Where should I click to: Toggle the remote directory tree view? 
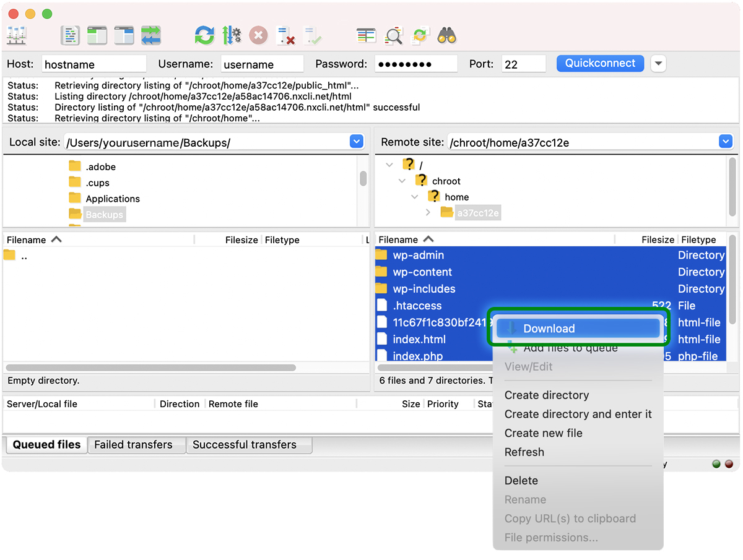click(x=123, y=35)
